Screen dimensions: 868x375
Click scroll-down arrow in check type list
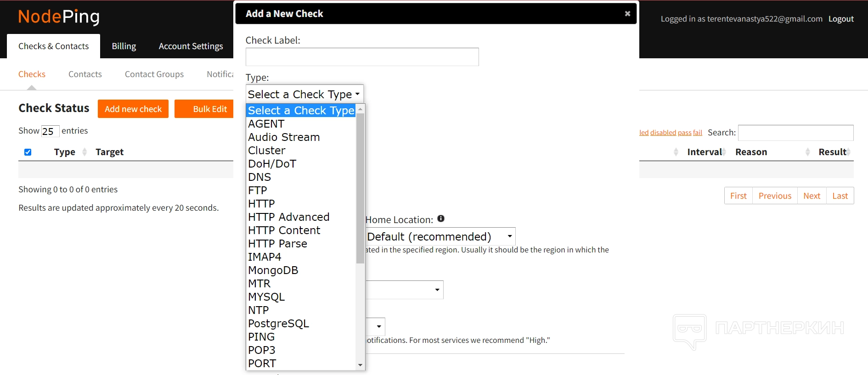coord(360,365)
